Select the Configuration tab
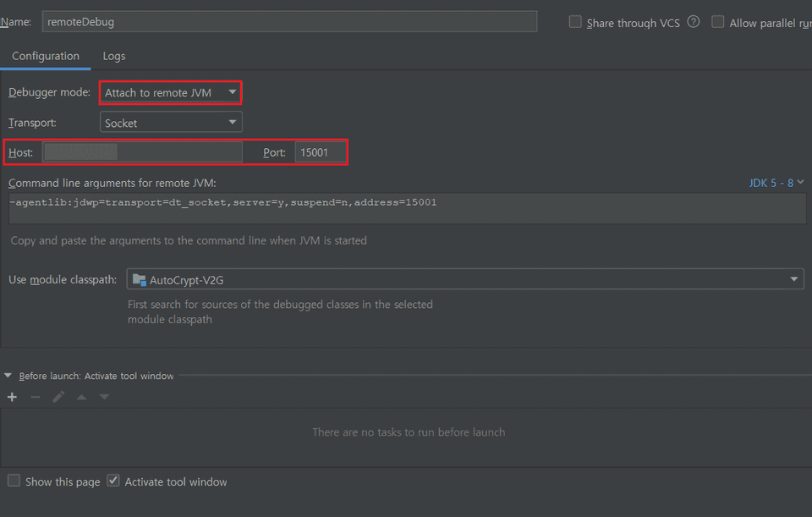 [x=46, y=56]
